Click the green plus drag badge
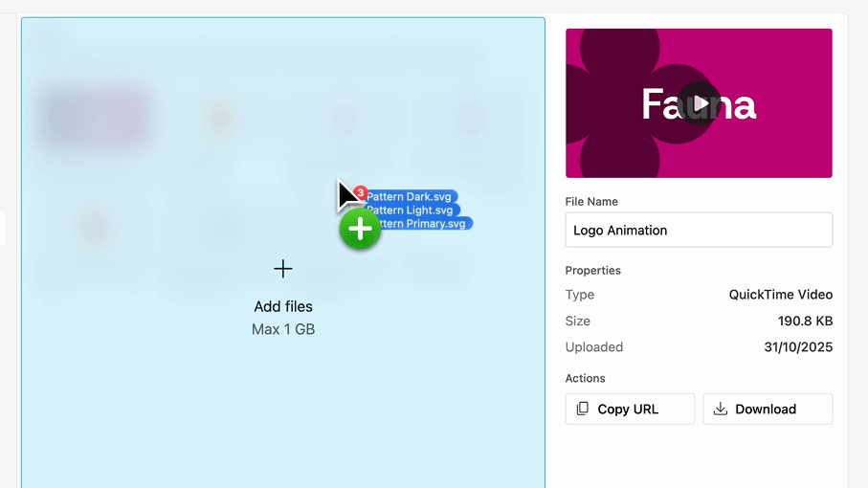Screen dimensions: 868x488 pyautogui.click(x=360, y=230)
